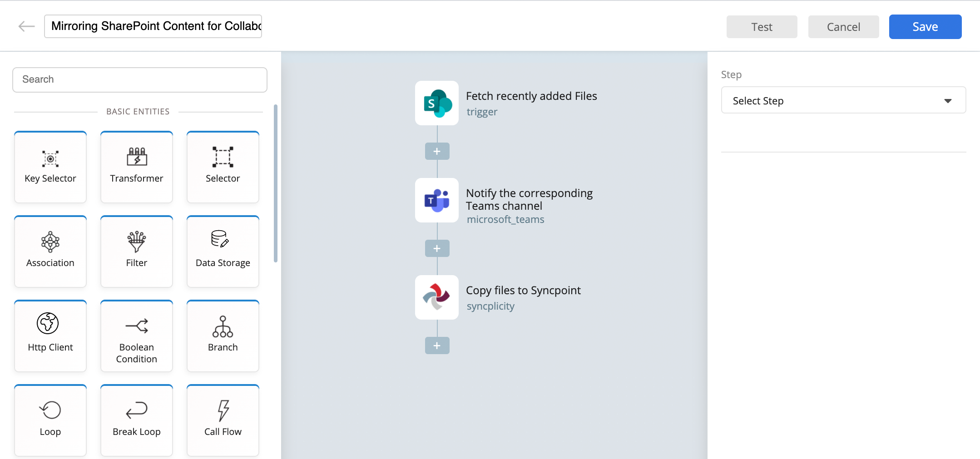Add a Filter entity
This screenshot has width=980, height=459.
[x=137, y=252]
